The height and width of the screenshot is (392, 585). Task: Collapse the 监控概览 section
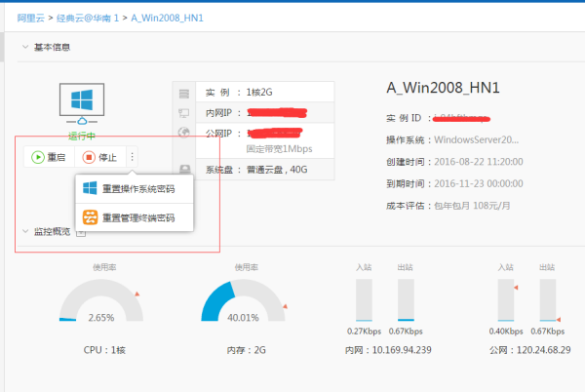[x=25, y=231]
